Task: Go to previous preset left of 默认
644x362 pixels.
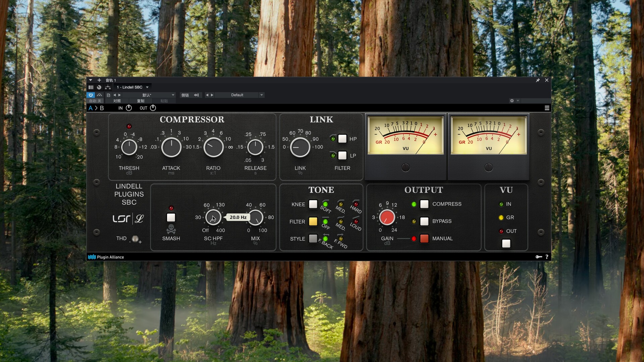Action: pos(114,95)
